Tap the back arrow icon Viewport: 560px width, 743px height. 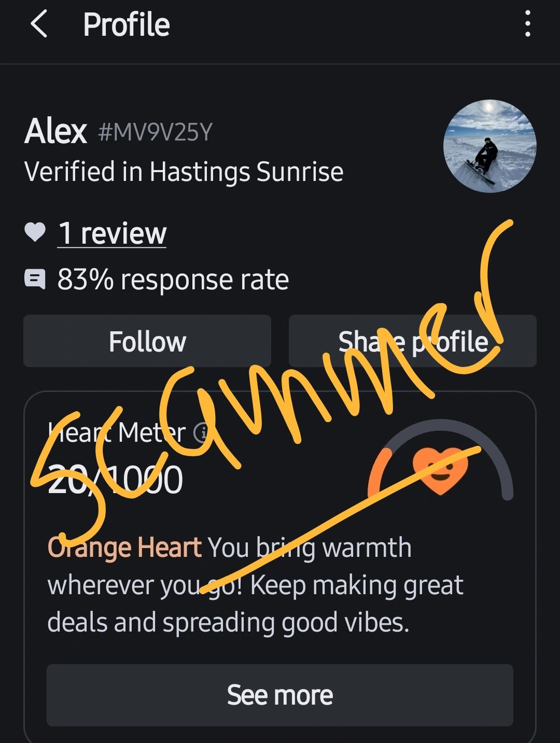pos(39,24)
